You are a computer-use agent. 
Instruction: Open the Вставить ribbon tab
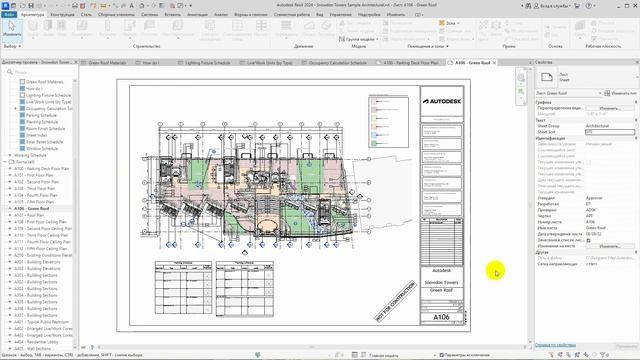172,14
